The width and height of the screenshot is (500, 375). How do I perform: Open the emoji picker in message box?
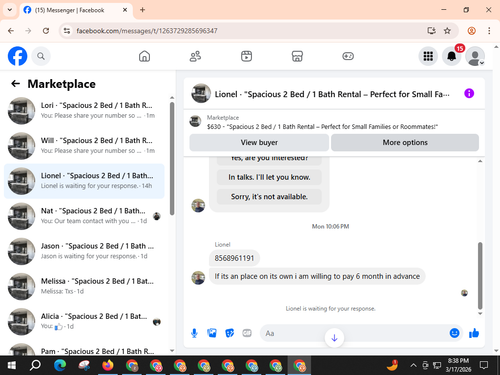[454, 333]
